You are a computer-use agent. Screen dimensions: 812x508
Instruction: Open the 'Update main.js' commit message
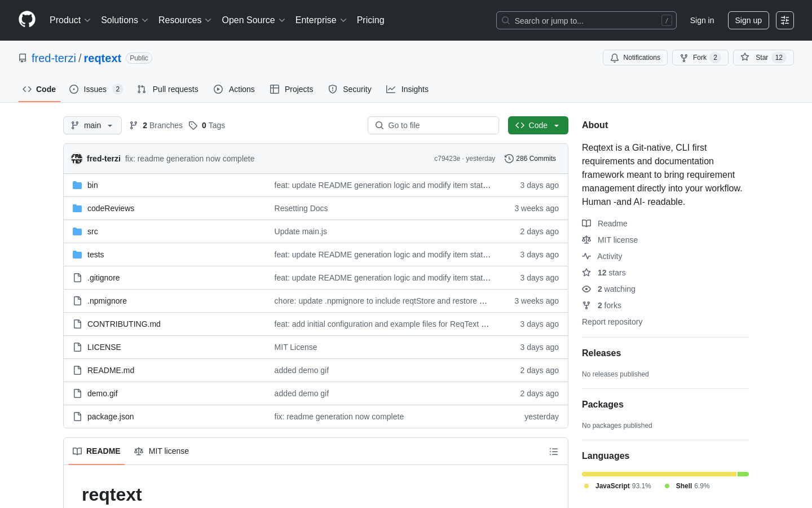pyautogui.click(x=301, y=231)
